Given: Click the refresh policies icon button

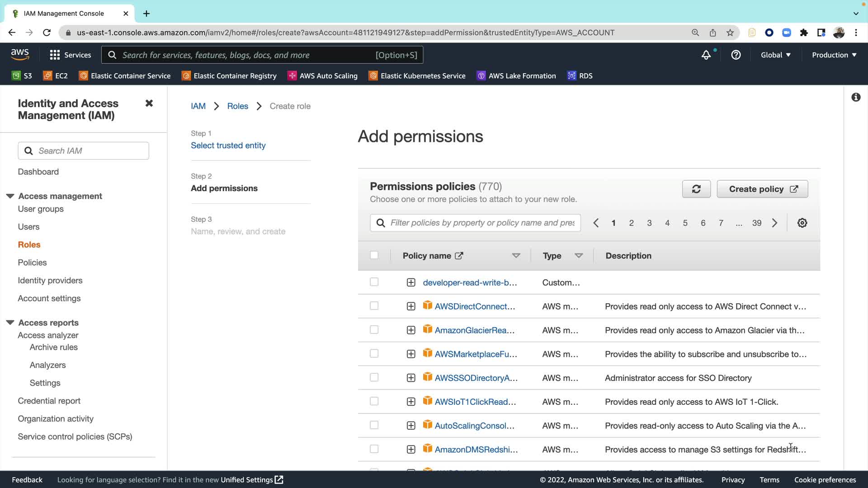Looking at the screenshot, I should click(x=696, y=189).
